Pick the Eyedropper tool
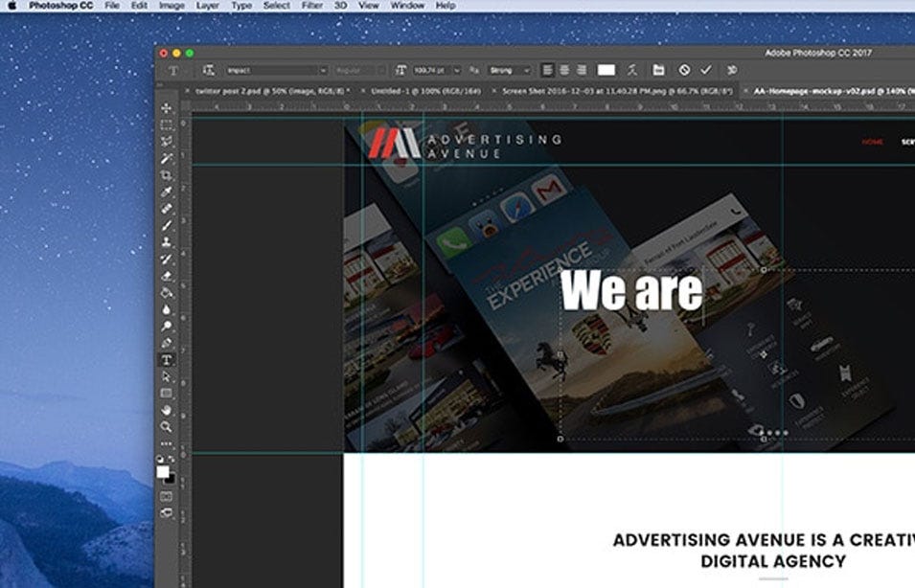This screenshot has width=915, height=588. (167, 192)
